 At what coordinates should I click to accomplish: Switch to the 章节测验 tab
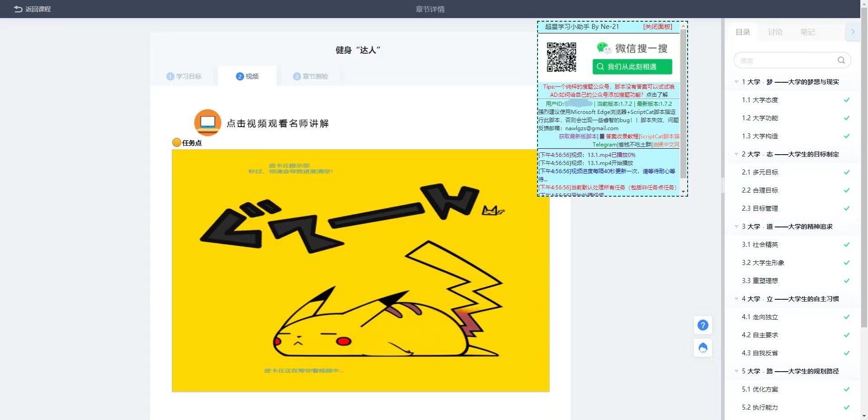[311, 76]
